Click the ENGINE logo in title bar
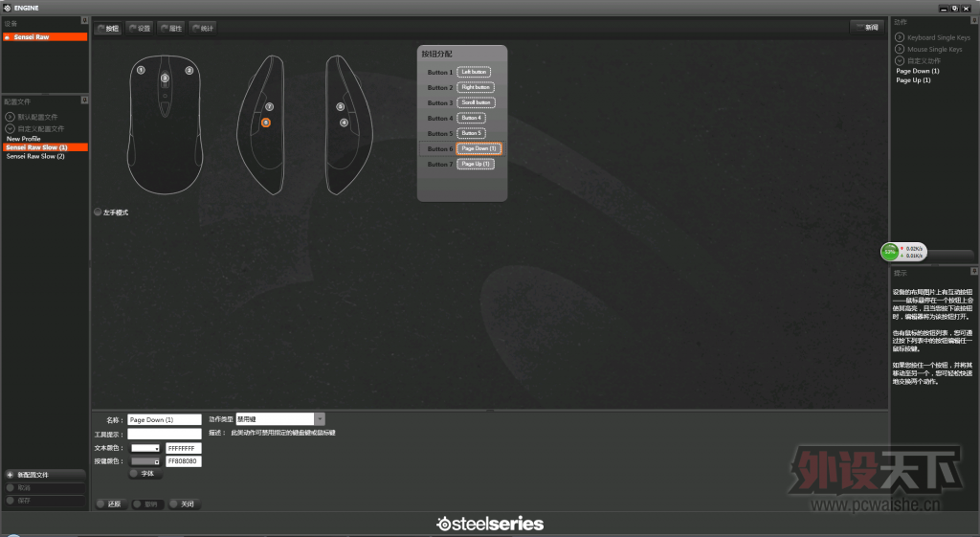Screen dimensions: 980x537 pos(7,8)
